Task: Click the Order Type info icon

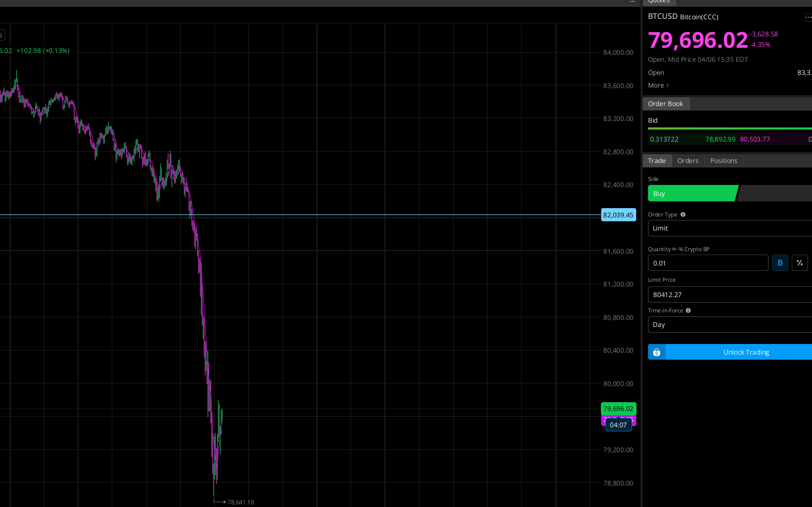Action: 683,215
